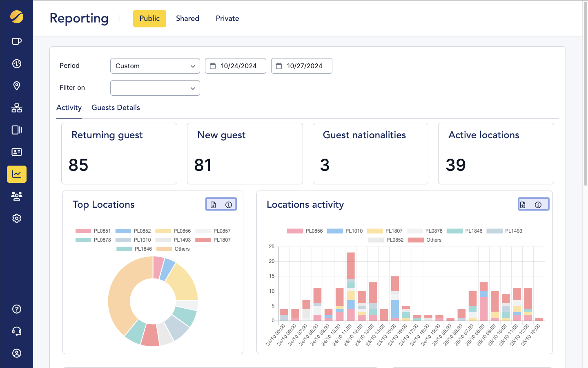588x368 pixels.
Task: Open the settings gear in sidebar
Action: point(17,218)
